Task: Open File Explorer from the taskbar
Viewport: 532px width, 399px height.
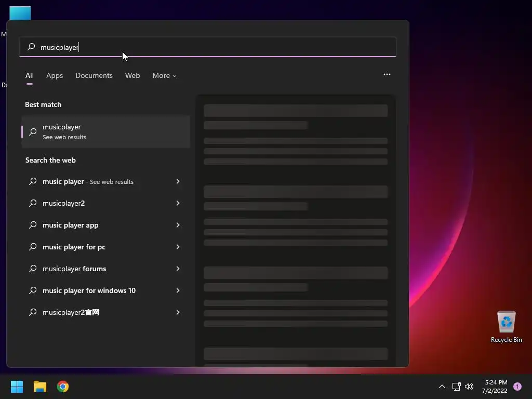Action: pyautogui.click(x=39, y=387)
